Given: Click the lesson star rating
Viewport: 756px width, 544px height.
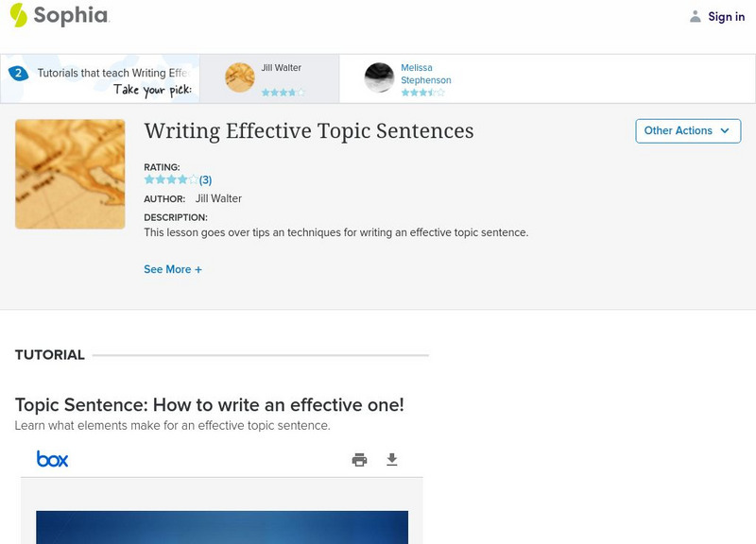Looking at the screenshot, I should (171, 179).
